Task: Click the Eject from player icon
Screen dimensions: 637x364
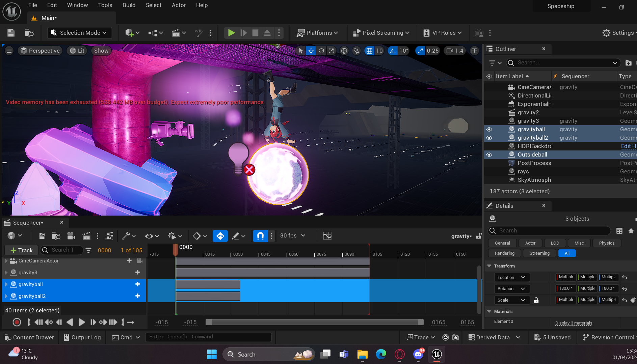Action: [x=267, y=33]
